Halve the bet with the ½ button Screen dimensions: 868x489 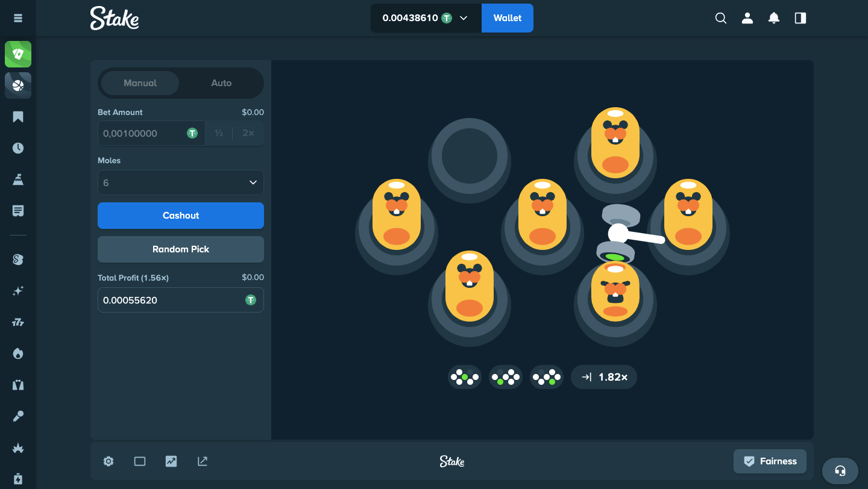219,133
